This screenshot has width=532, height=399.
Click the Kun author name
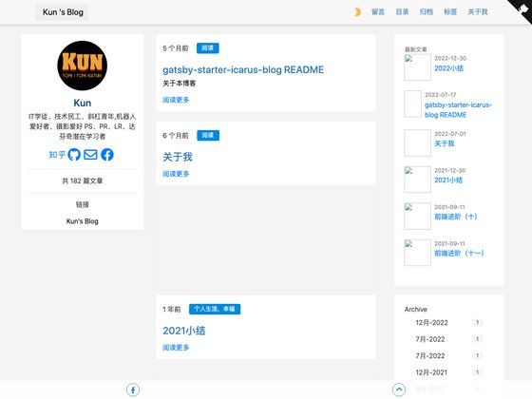click(82, 103)
